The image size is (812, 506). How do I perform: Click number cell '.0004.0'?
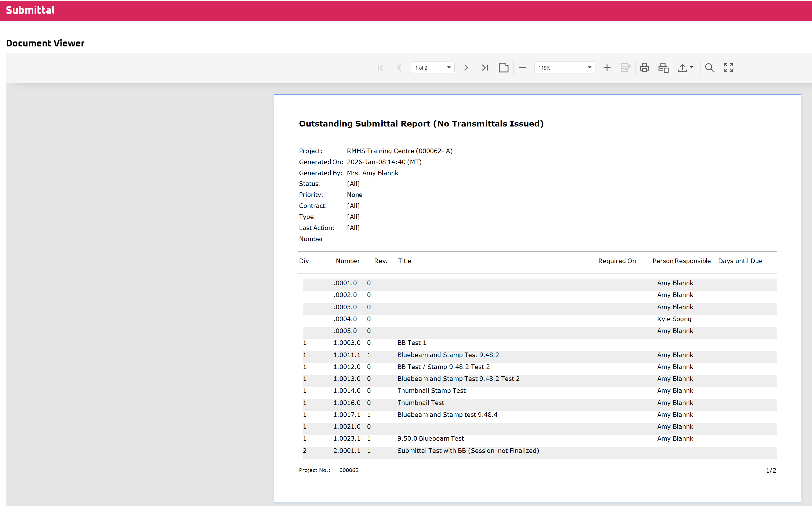[345, 319]
